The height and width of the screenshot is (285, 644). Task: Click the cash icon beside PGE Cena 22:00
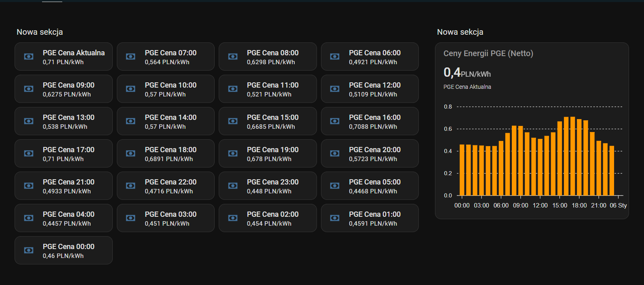tap(131, 186)
